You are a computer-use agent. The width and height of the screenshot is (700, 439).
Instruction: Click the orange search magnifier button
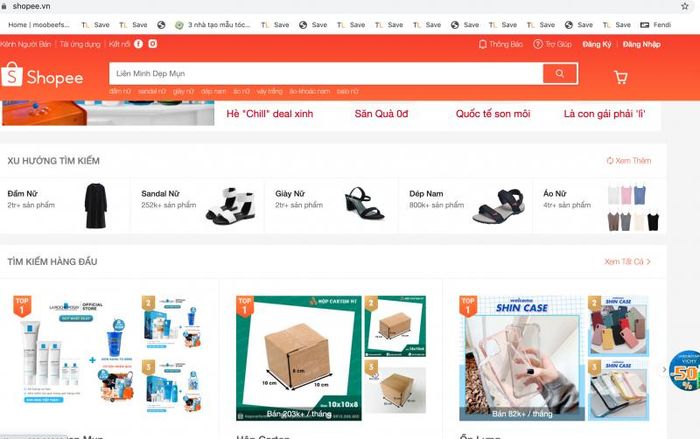(560, 73)
